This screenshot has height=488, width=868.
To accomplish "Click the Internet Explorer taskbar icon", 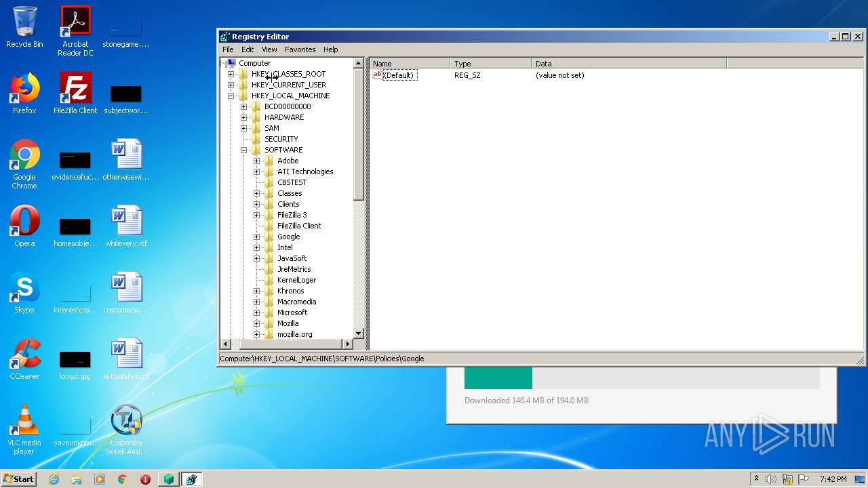I will click(54, 479).
